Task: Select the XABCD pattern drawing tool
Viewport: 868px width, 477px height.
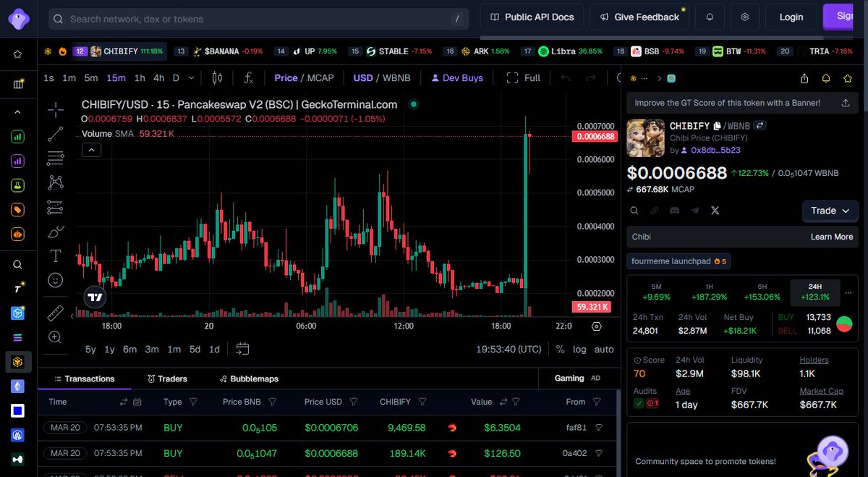Action: (x=55, y=183)
